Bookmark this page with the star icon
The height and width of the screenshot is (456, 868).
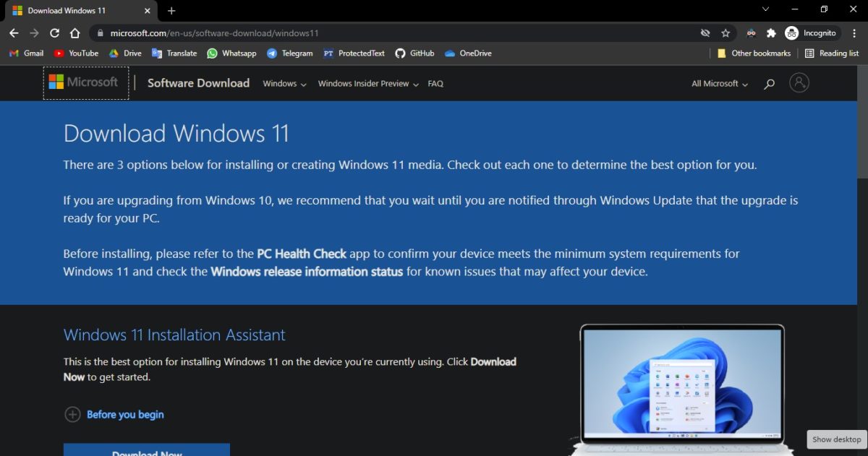pos(726,33)
